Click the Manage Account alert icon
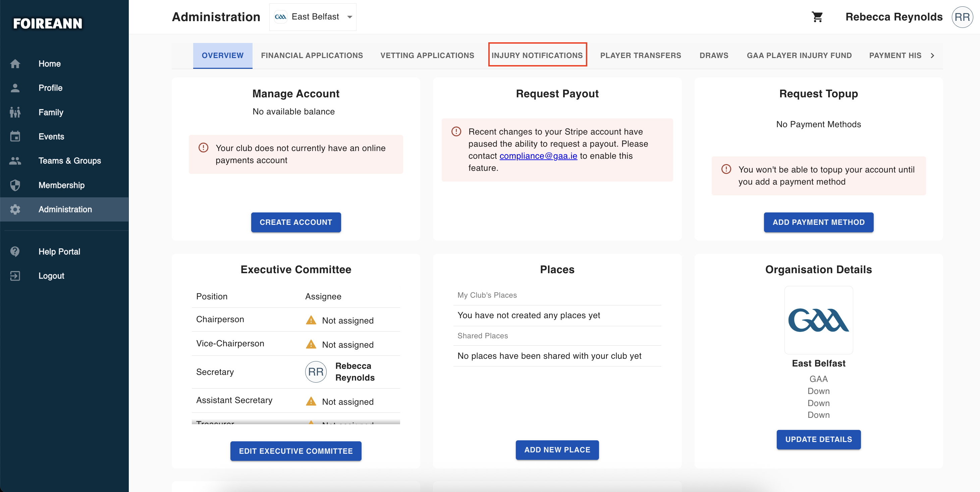Image resolution: width=980 pixels, height=492 pixels. [x=204, y=148]
